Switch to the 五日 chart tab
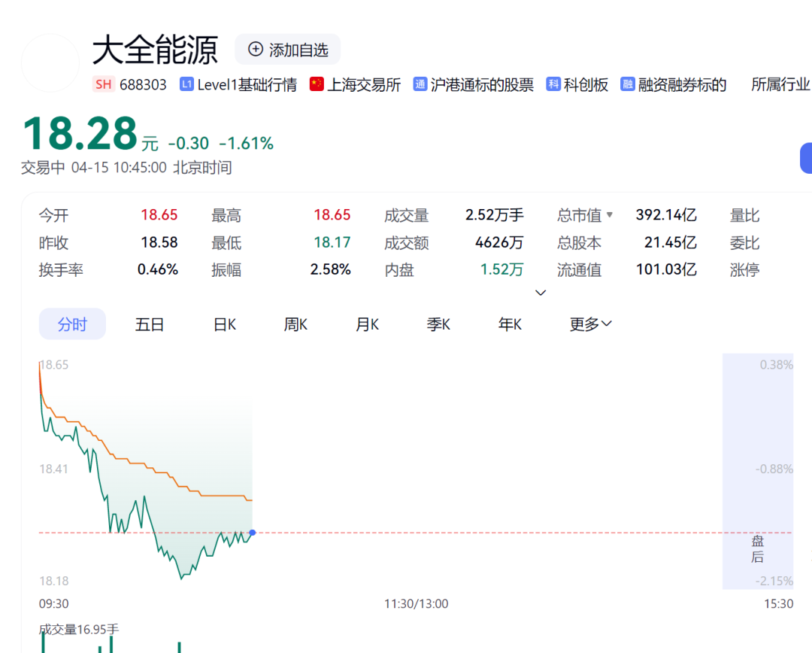Viewport: 812px width, 653px height. click(150, 324)
